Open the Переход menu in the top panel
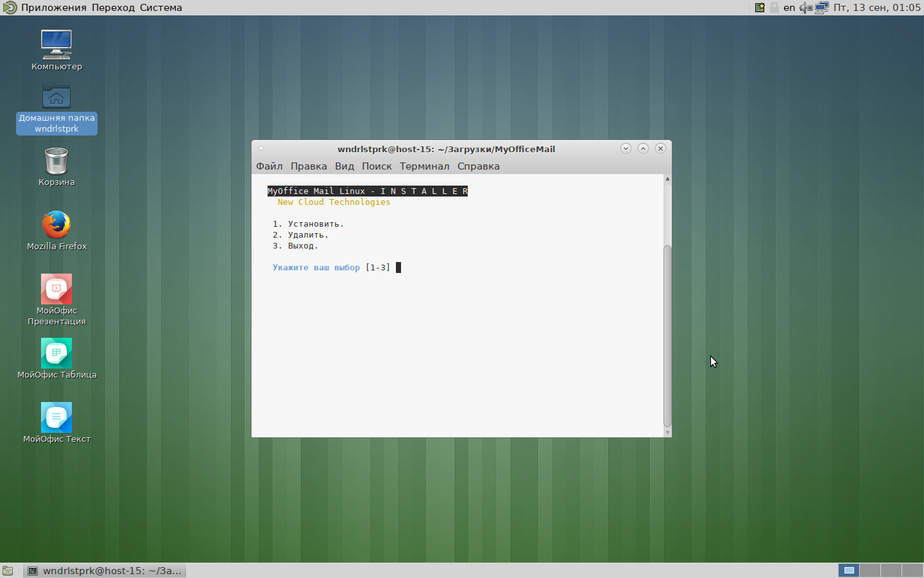Image resolution: width=924 pixels, height=578 pixels. (114, 8)
